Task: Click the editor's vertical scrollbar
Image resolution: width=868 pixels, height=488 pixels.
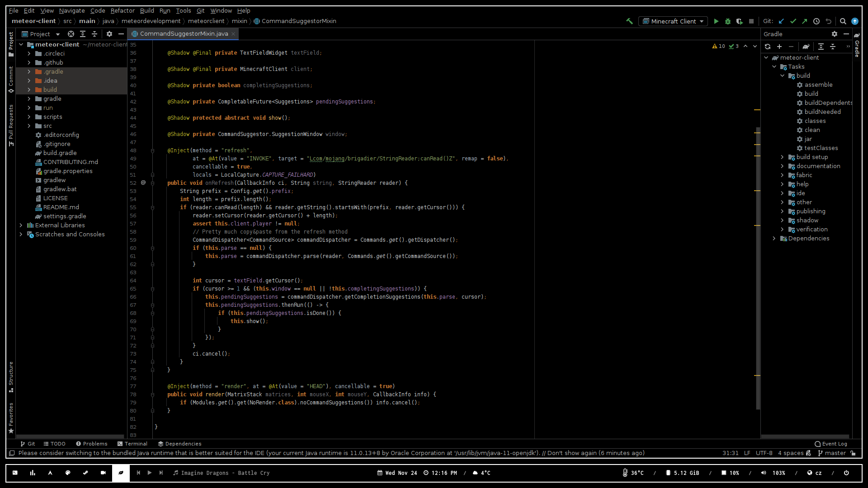Action: click(x=758, y=267)
